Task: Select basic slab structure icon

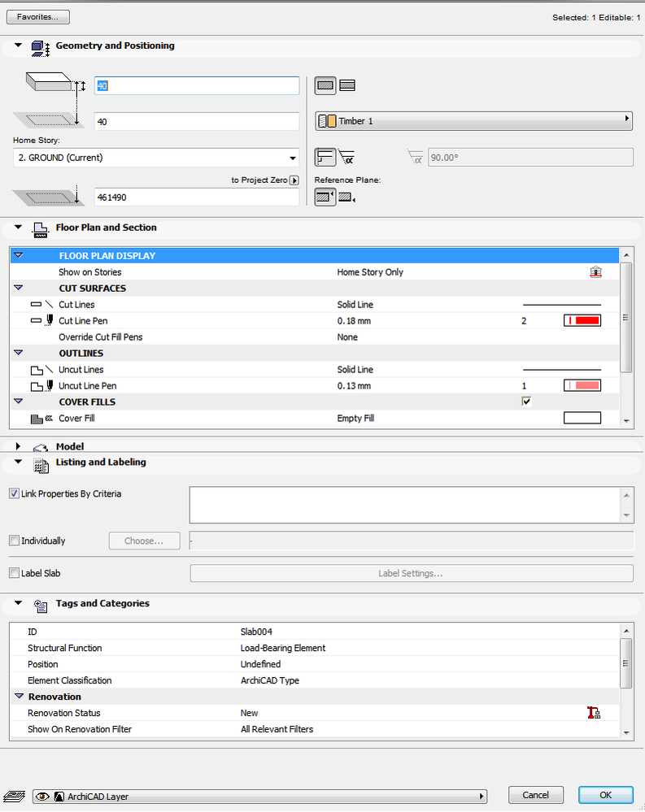Action: tap(325, 85)
